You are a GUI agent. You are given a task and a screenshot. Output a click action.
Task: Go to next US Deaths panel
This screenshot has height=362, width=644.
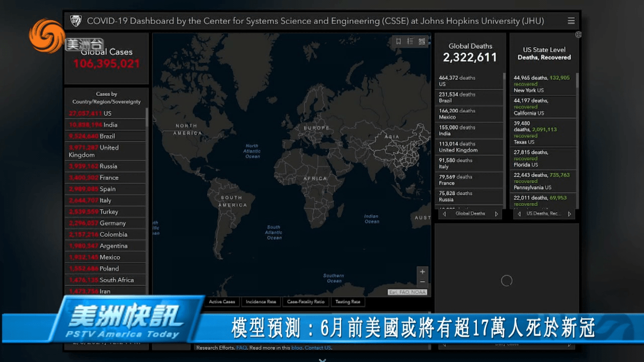pos(570,214)
